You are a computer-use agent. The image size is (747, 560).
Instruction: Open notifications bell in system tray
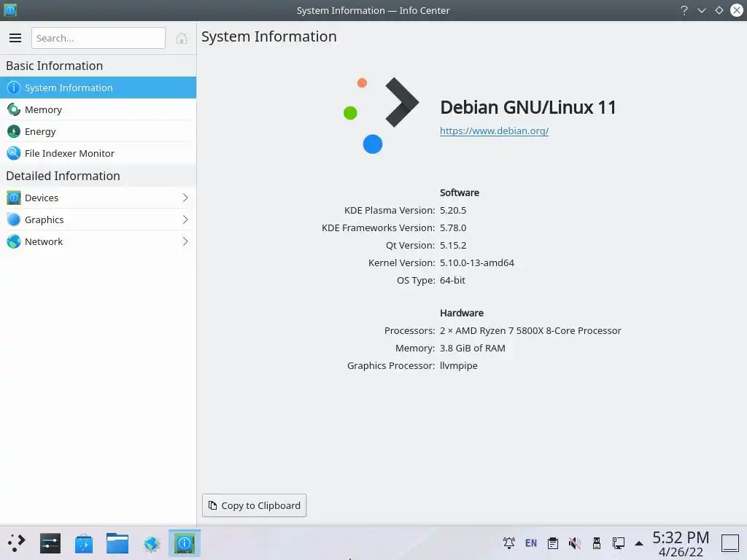(x=508, y=542)
